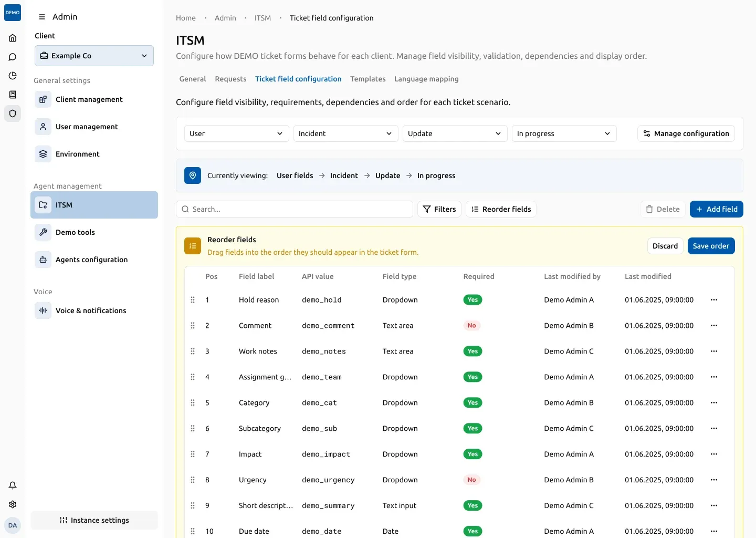Open row actions menu for Work notes
Screen dimensions: 756x538
pos(714,351)
